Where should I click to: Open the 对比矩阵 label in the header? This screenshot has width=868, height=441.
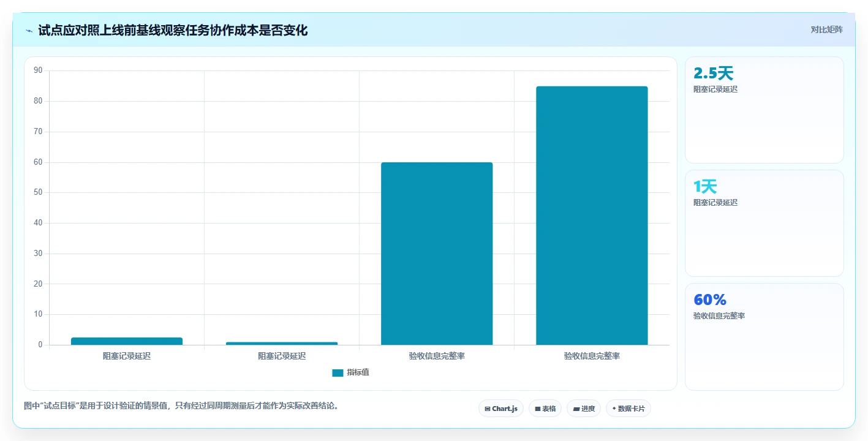click(x=826, y=29)
